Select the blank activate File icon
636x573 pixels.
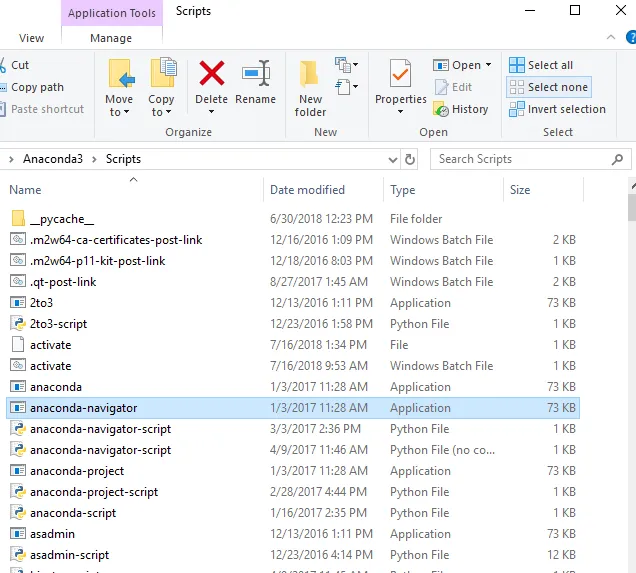(18, 344)
